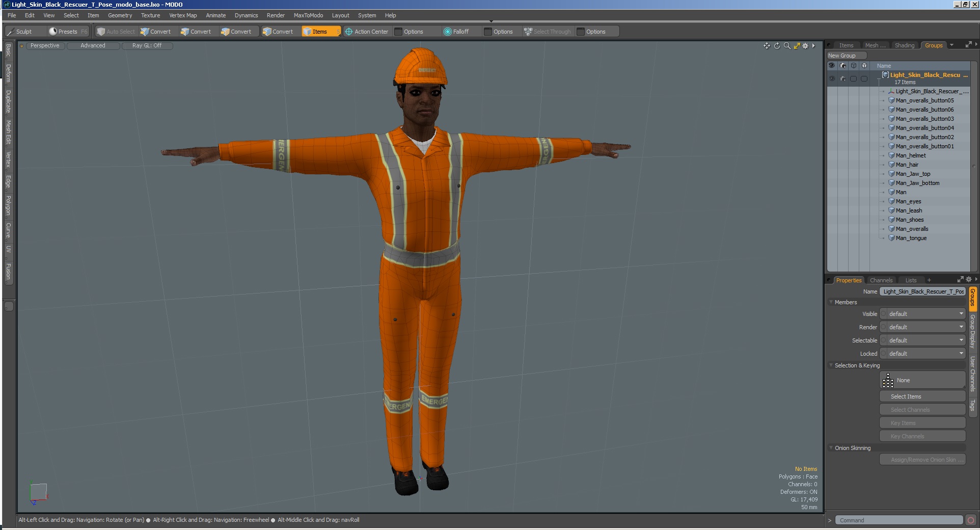Open the Visible default dropdown
Viewport: 980px width, 530px height.
(926, 314)
